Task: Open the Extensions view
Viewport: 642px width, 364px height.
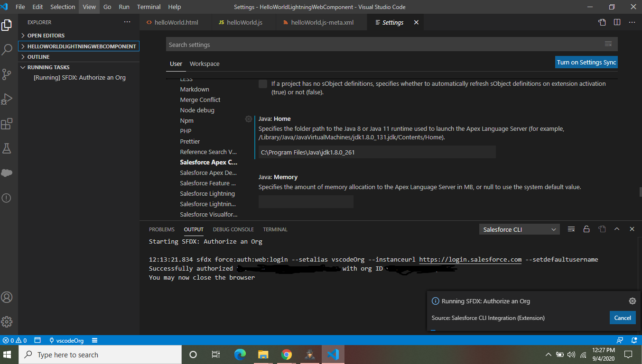Action: click(x=7, y=124)
